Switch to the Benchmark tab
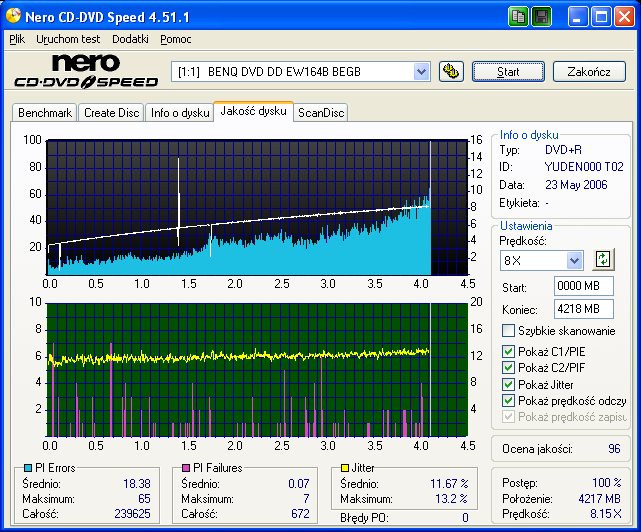Viewport: 641px width, 532px height. (45, 112)
